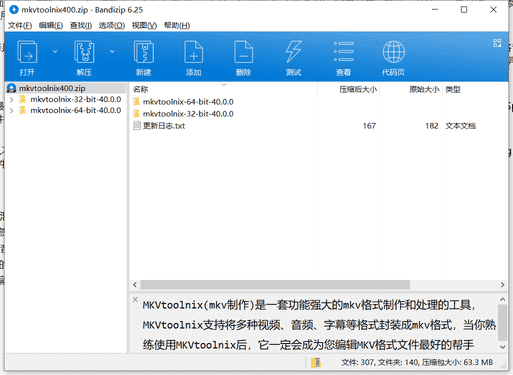Select mkvtoolnix-64-bit-40.0.0 folder in file list
The width and height of the screenshot is (513, 375).
tap(188, 102)
